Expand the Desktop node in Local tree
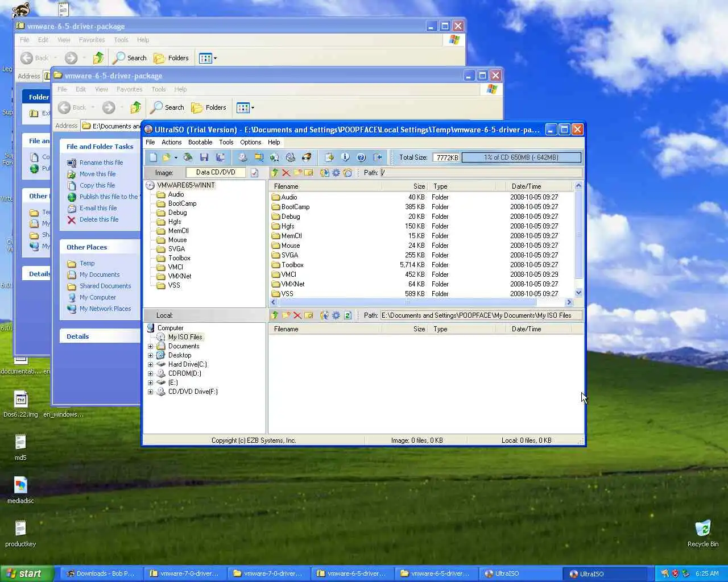 [151, 355]
